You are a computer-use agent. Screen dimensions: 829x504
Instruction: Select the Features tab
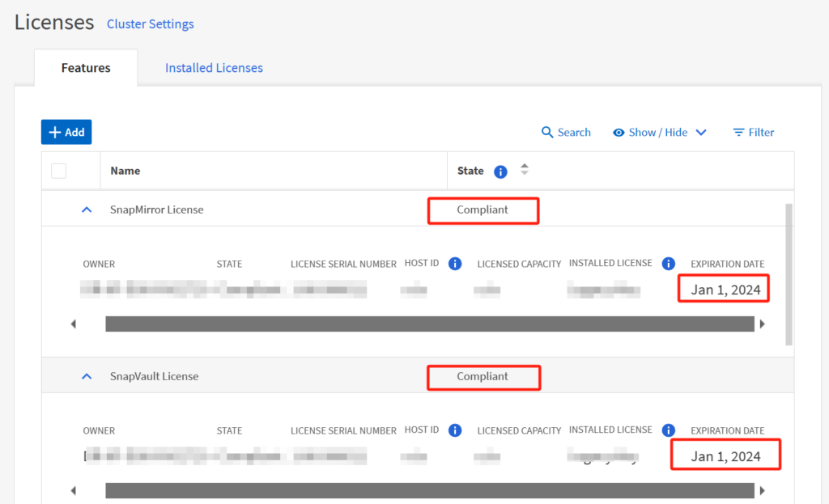pyautogui.click(x=86, y=68)
